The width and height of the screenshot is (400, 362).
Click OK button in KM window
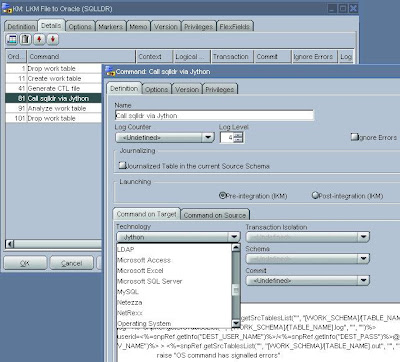tap(25, 263)
